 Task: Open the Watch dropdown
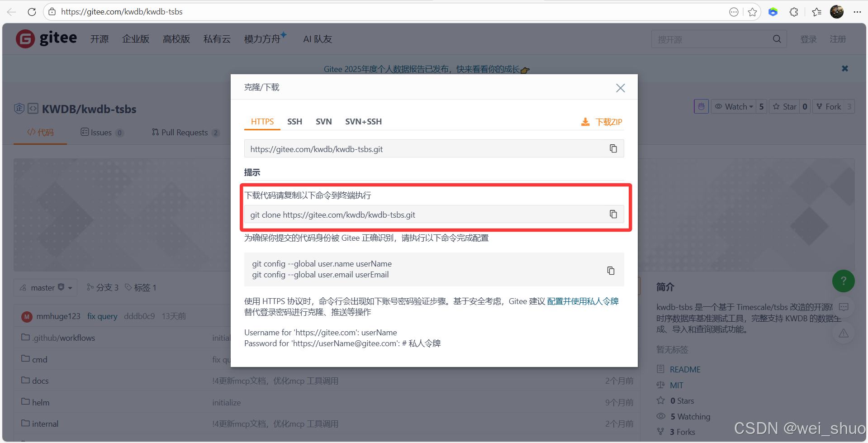(734, 107)
